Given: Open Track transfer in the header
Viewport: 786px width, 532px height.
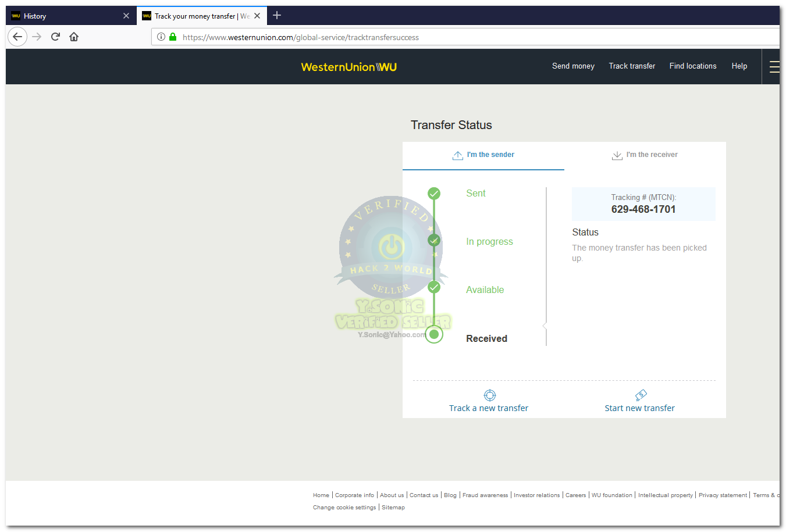Looking at the screenshot, I should (632, 66).
